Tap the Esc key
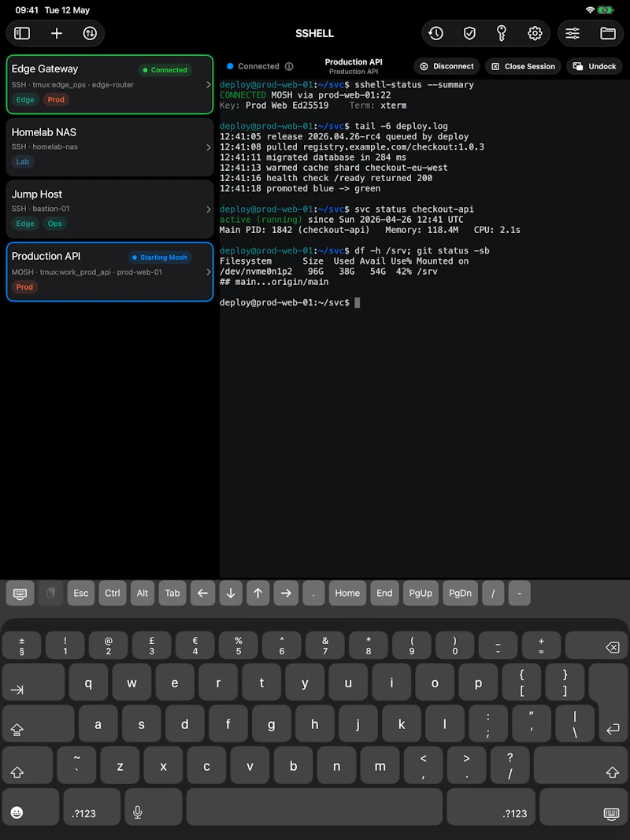 point(81,593)
